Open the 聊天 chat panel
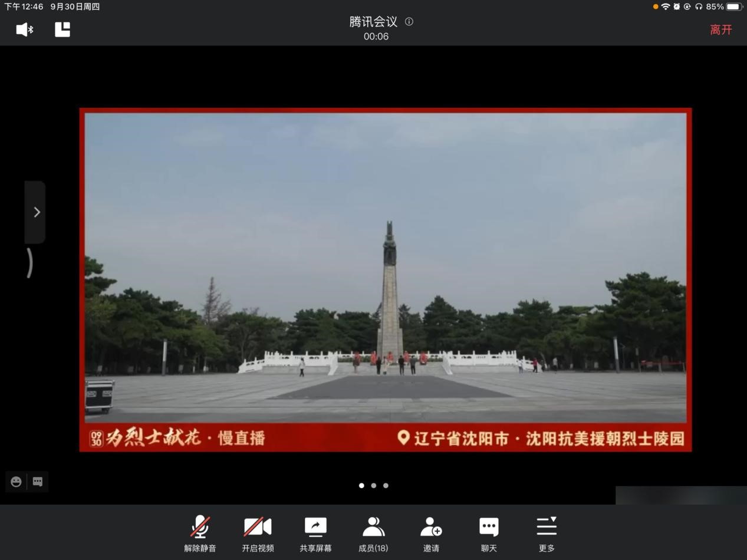 (x=489, y=534)
